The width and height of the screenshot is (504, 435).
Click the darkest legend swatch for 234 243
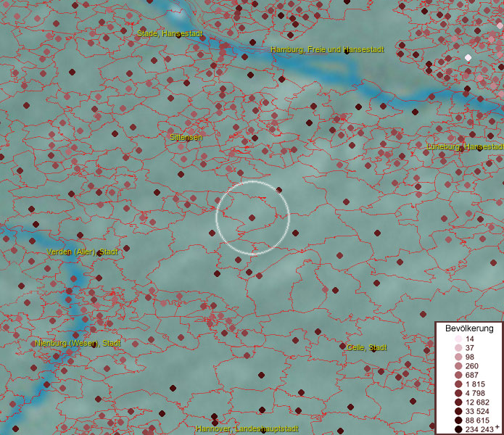tap(458, 429)
